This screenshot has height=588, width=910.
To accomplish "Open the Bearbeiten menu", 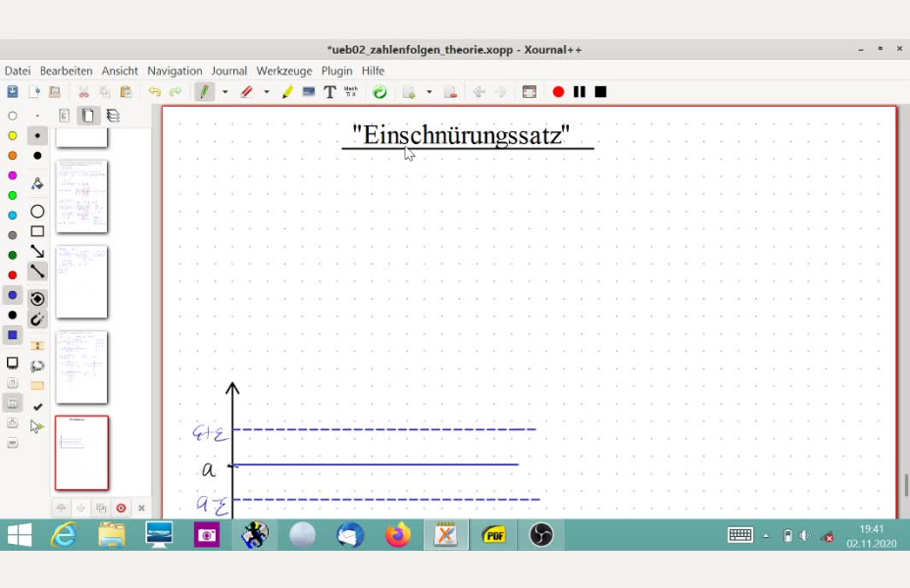I will 66,71.
